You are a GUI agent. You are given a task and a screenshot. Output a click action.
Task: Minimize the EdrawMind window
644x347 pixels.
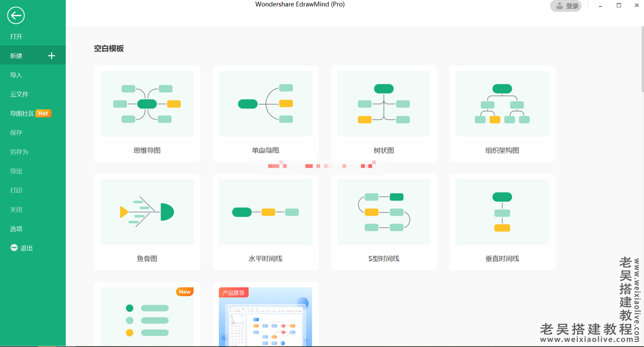coord(601,6)
